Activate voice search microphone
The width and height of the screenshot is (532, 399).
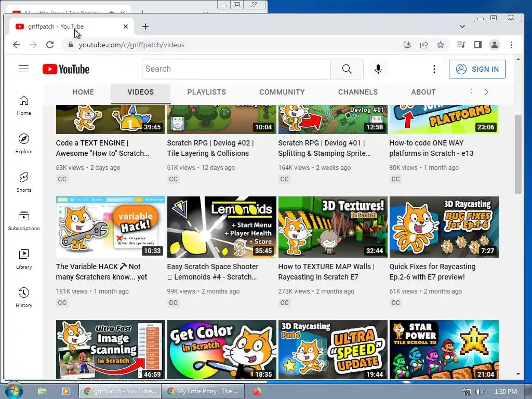(378, 69)
